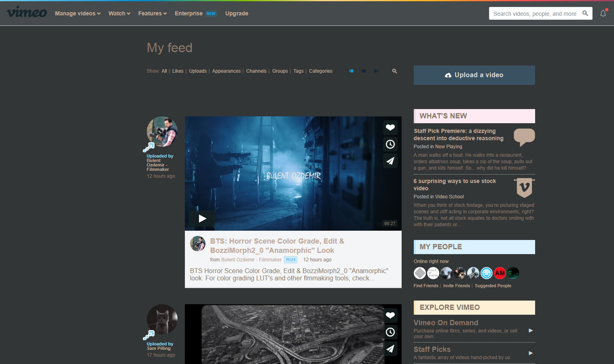
Task: Click the search videos input field
Action: point(535,14)
